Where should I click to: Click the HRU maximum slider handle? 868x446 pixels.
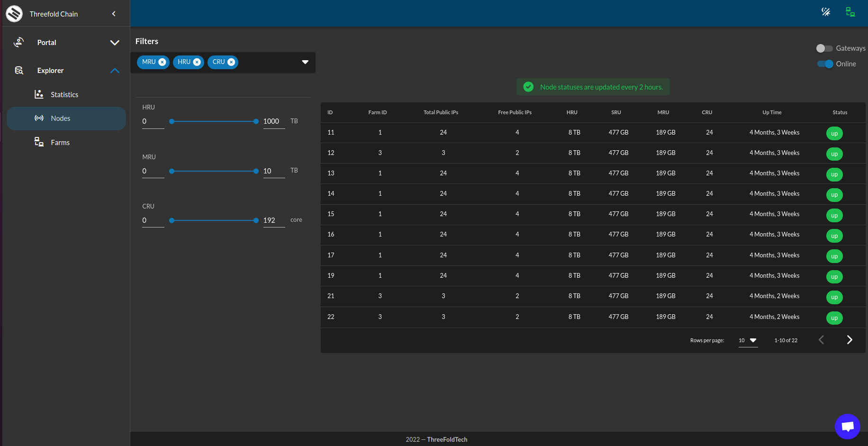[256, 121]
